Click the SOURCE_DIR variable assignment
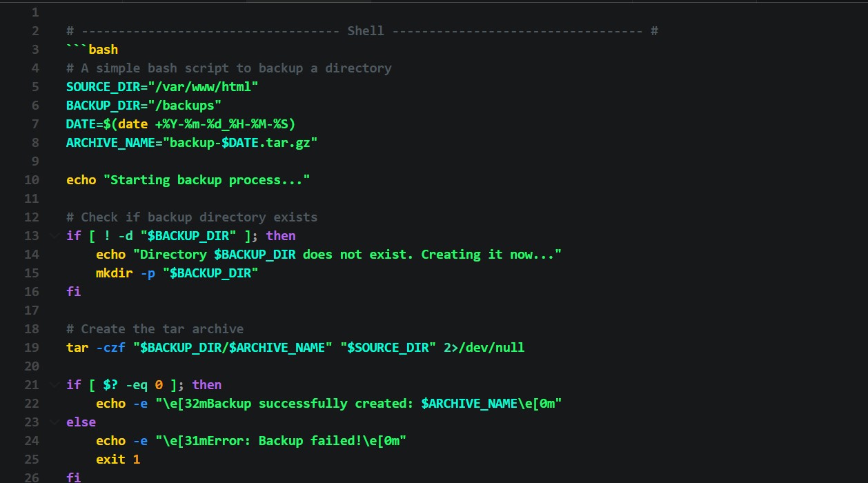 (x=162, y=87)
